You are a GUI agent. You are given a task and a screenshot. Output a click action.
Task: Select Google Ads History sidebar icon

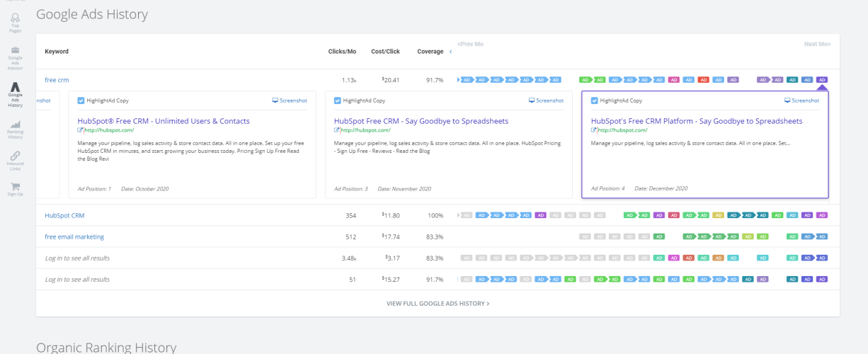15,95
